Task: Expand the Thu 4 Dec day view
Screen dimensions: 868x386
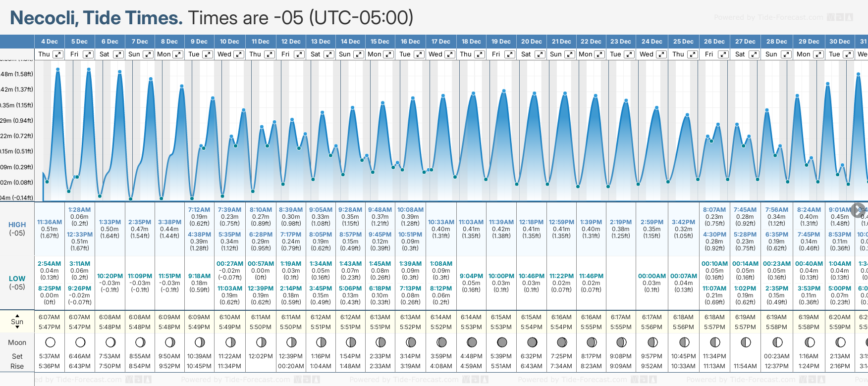Action: coord(58,54)
